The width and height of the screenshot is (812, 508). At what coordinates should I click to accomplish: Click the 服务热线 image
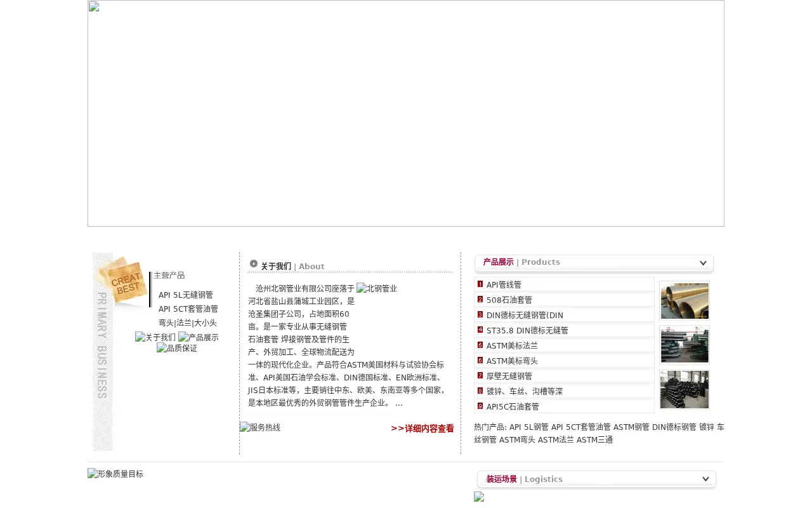click(260, 427)
